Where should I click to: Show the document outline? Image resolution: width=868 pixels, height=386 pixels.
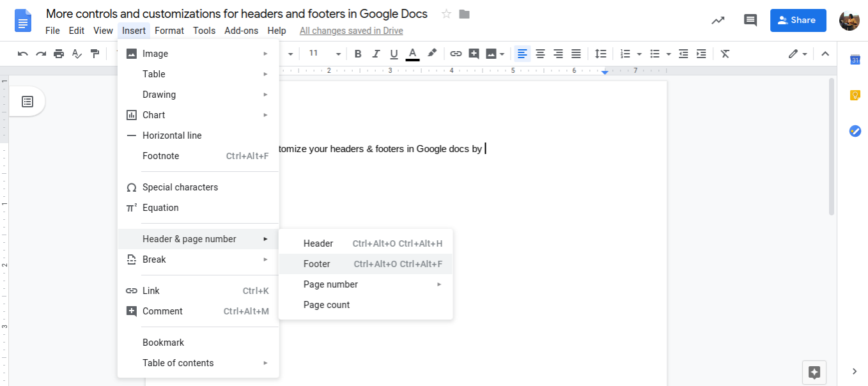tap(27, 102)
